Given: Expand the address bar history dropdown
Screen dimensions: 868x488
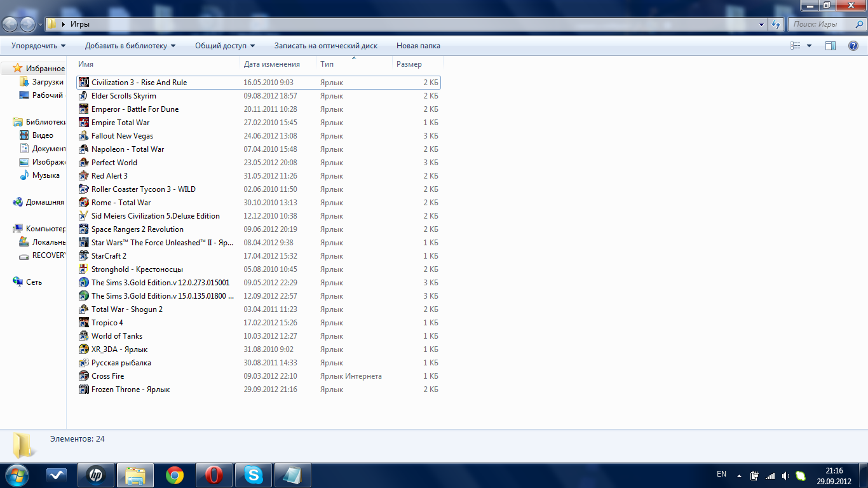Looking at the screenshot, I should point(762,24).
